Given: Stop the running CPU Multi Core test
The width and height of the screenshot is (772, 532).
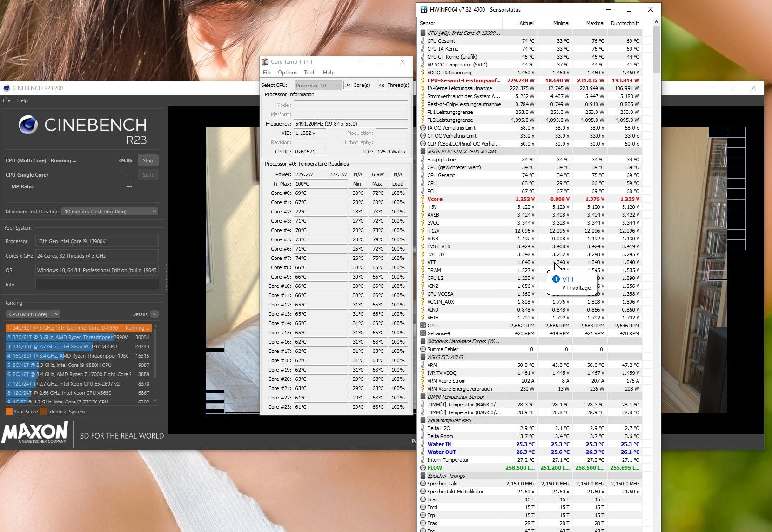Looking at the screenshot, I should 148,160.
